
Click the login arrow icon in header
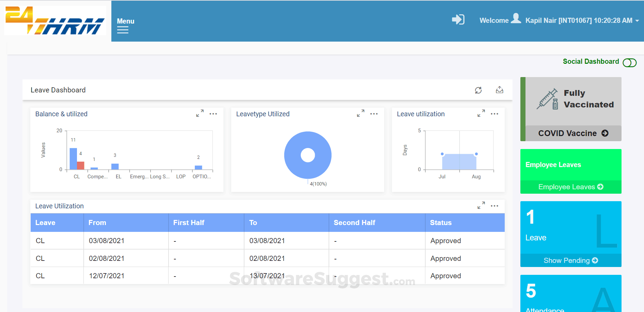click(x=458, y=19)
